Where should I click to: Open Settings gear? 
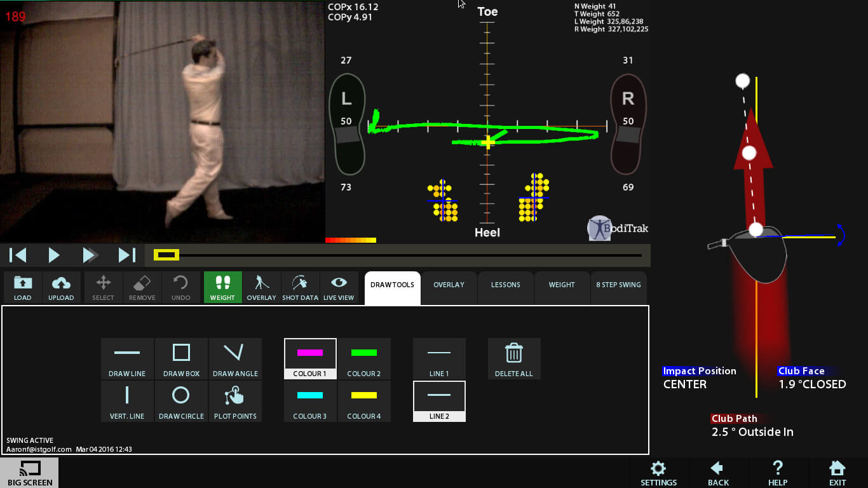tap(658, 473)
